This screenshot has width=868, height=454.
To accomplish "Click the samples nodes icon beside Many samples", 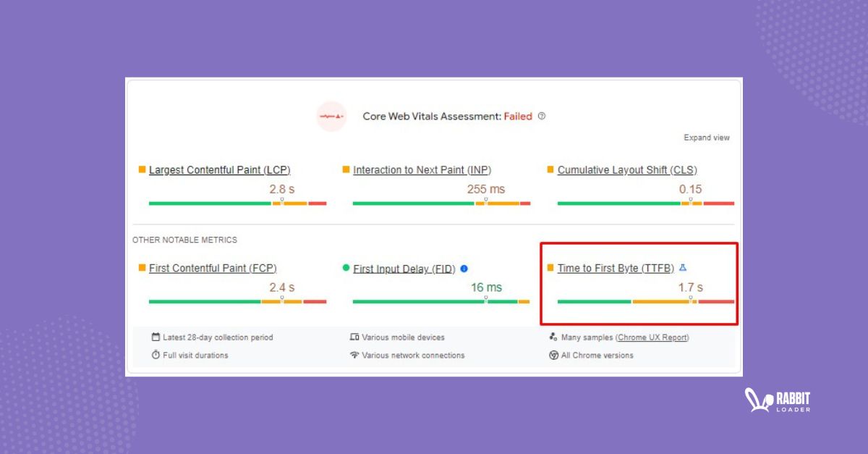I will [x=552, y=337].
